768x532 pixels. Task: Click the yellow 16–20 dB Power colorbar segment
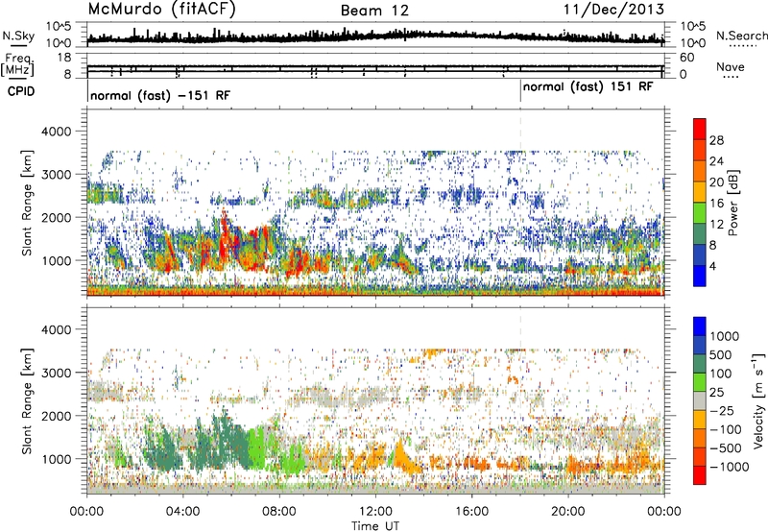click(x=700, y=191)
